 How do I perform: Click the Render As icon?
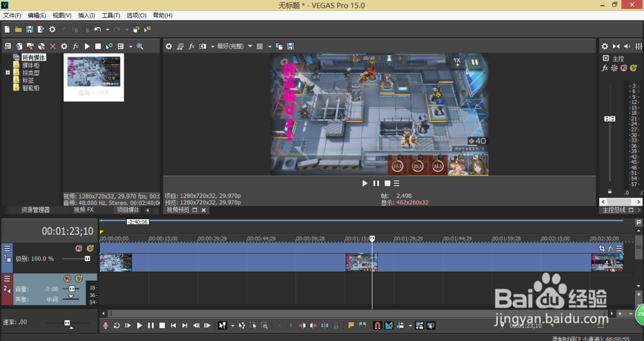(x=41, y=29)
